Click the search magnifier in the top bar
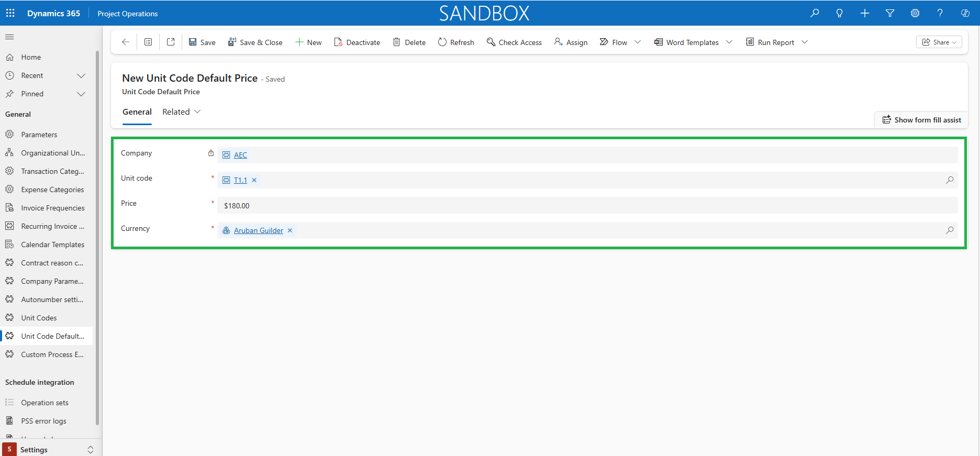Image resolution: width=980 pixels, height=456 pixels. [x=815, y=13]
